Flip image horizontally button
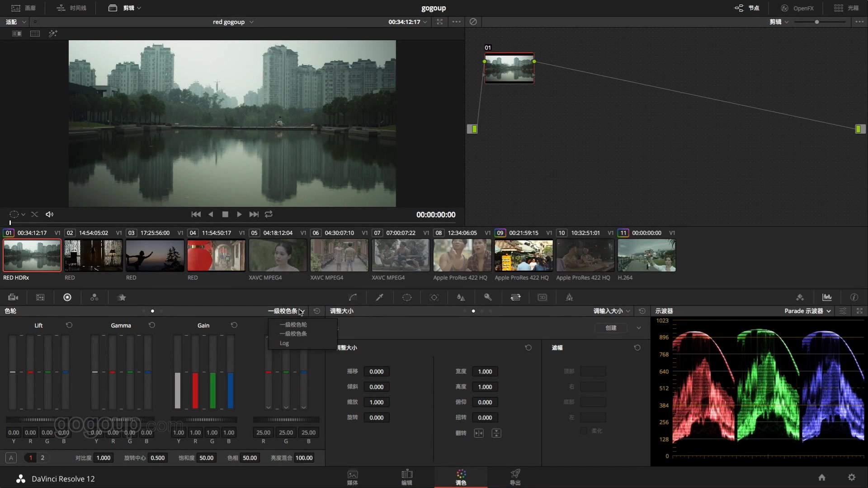The width and height of the screenshot is (868, 488). tap(479, 433)
